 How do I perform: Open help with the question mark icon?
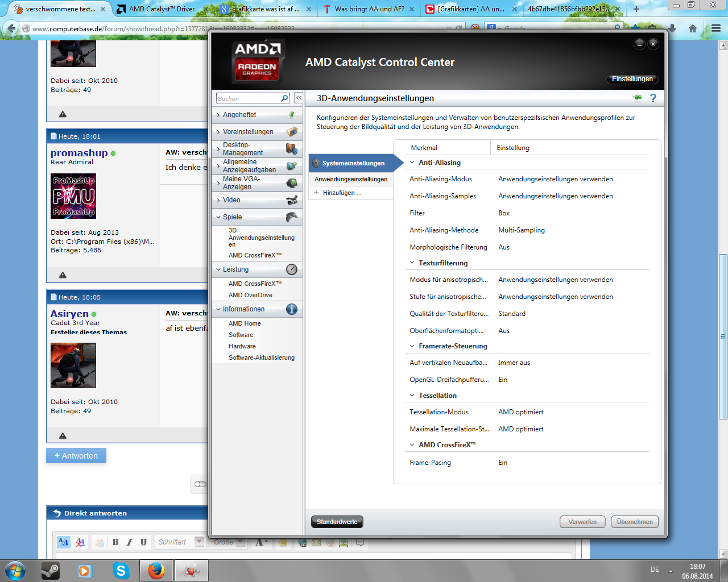pyautogui.click(x=653, y=98)
